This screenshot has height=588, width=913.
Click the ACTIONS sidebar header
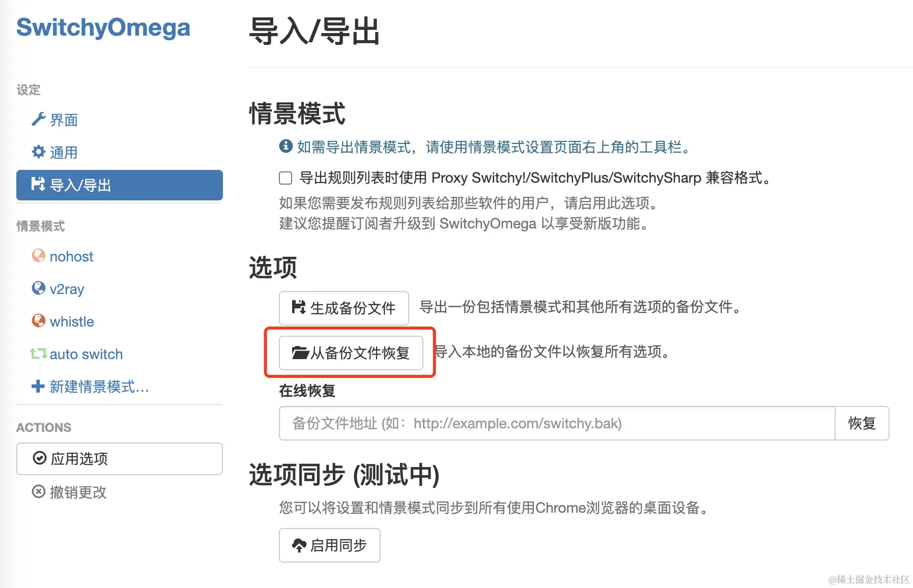point(44,427)
